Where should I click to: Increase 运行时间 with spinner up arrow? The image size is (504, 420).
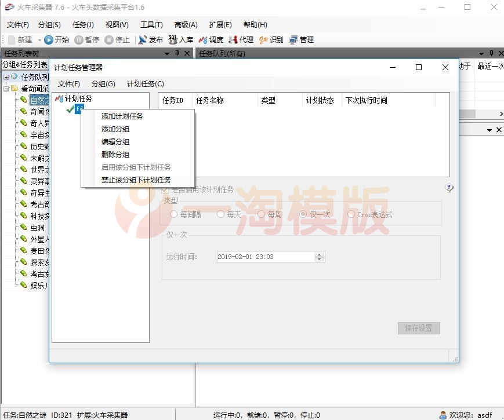[x=319, y=254]
